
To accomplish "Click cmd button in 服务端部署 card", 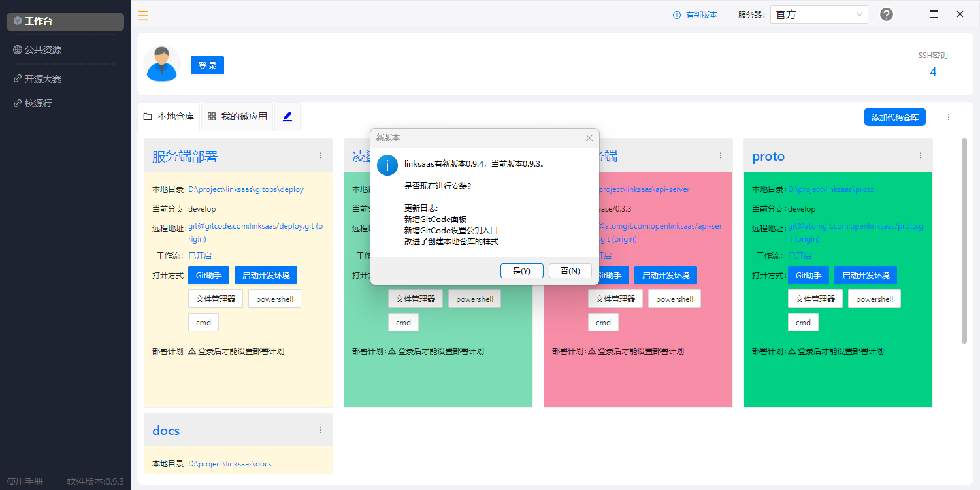I will coord(203,322).
